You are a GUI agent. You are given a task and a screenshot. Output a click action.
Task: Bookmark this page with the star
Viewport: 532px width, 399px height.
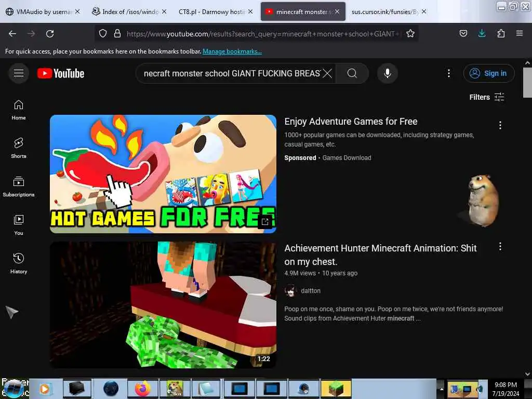coord(410,33)
